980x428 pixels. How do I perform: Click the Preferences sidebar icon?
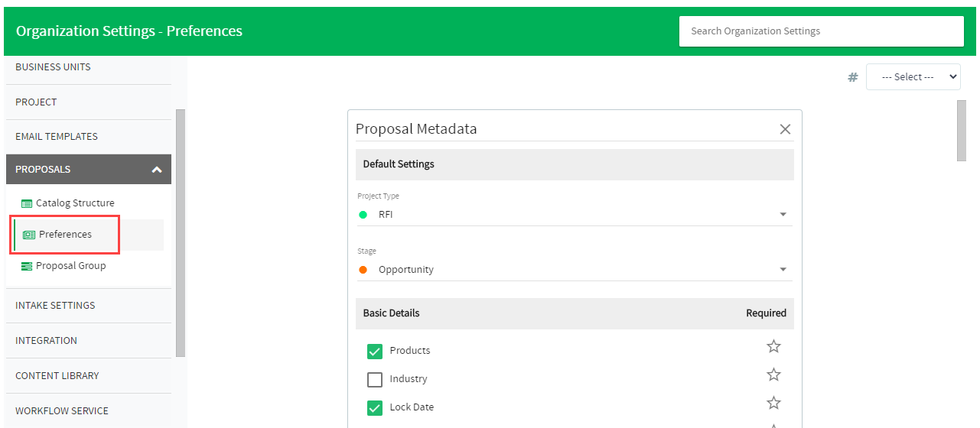[x=29, y=235]
